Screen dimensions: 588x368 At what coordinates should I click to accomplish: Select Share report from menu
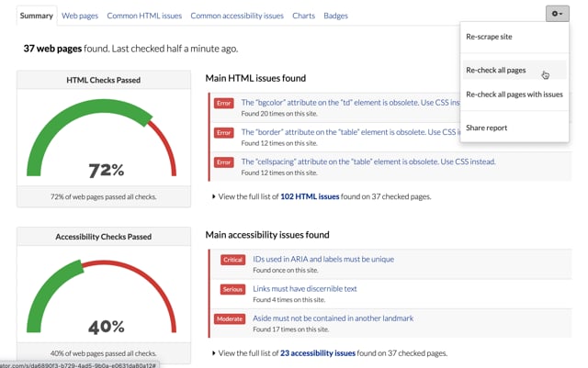tap(486, 128)
